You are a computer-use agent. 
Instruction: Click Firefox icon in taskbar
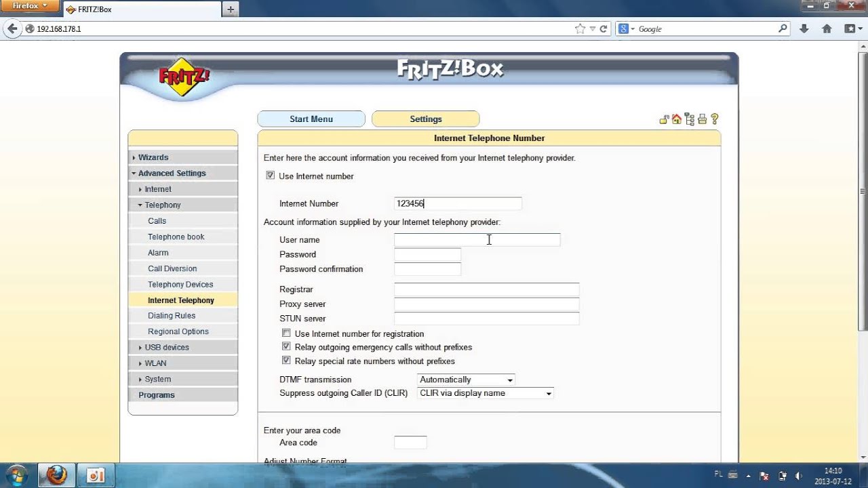pyautogui.click(x=56, y=475)
